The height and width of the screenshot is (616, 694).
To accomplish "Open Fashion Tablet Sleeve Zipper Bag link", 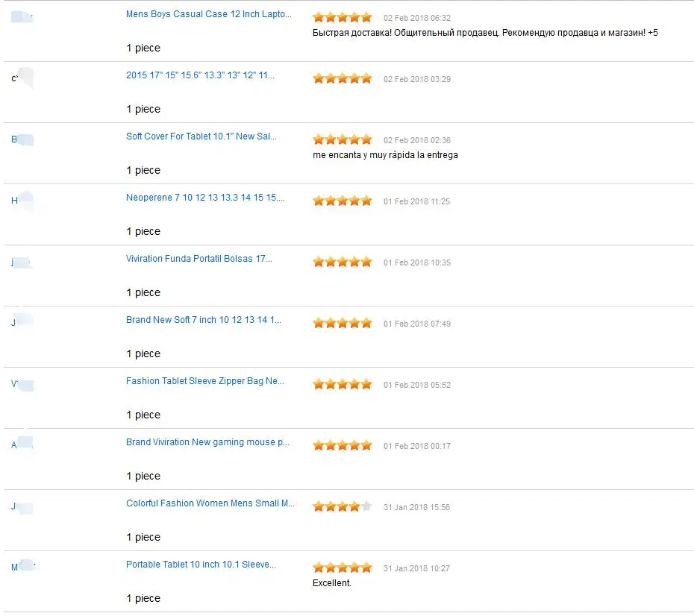I will point(205,381).
